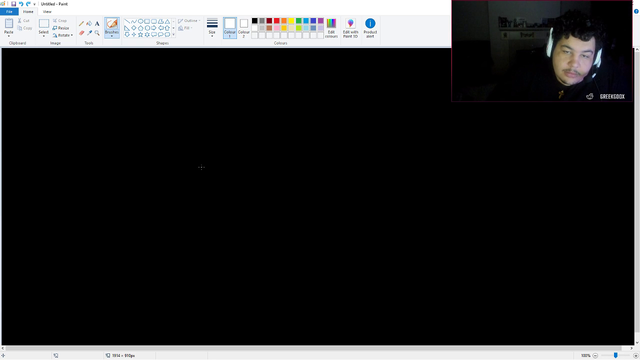Pick the dark red colour swatch
The image size is (640, 360).
(269, 21)
